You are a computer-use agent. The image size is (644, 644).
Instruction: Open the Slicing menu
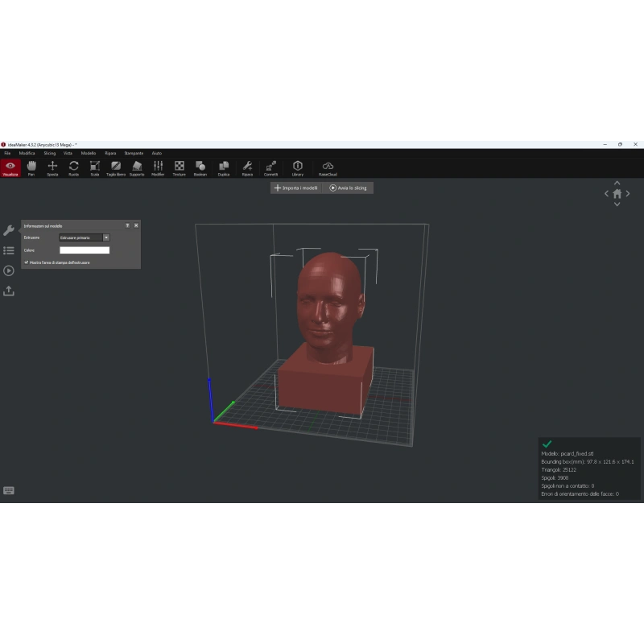(x=50, y=153)
